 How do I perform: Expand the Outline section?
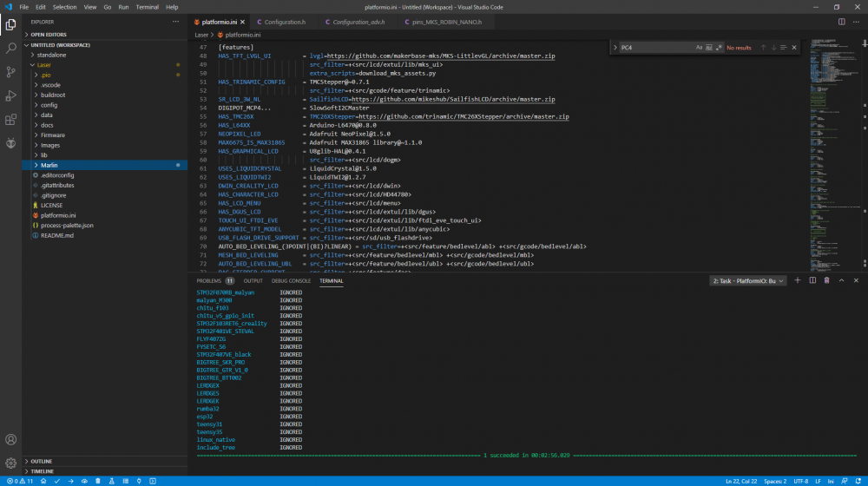click(42, 461)
